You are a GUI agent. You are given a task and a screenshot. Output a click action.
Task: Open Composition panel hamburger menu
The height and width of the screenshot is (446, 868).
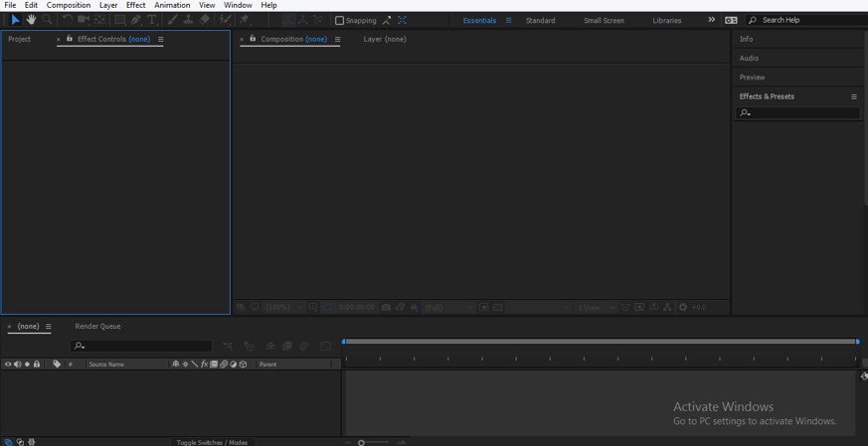(337, 40)
